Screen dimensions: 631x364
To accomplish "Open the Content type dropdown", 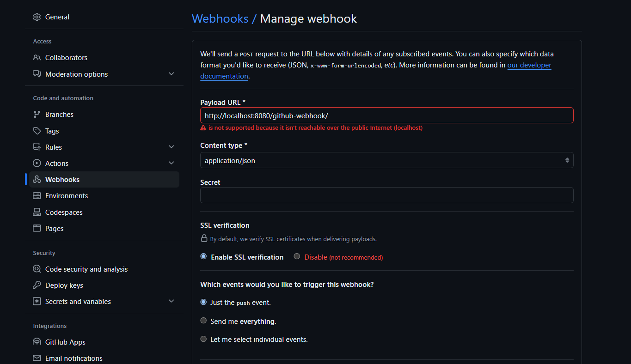I will (x=386, y=160).
